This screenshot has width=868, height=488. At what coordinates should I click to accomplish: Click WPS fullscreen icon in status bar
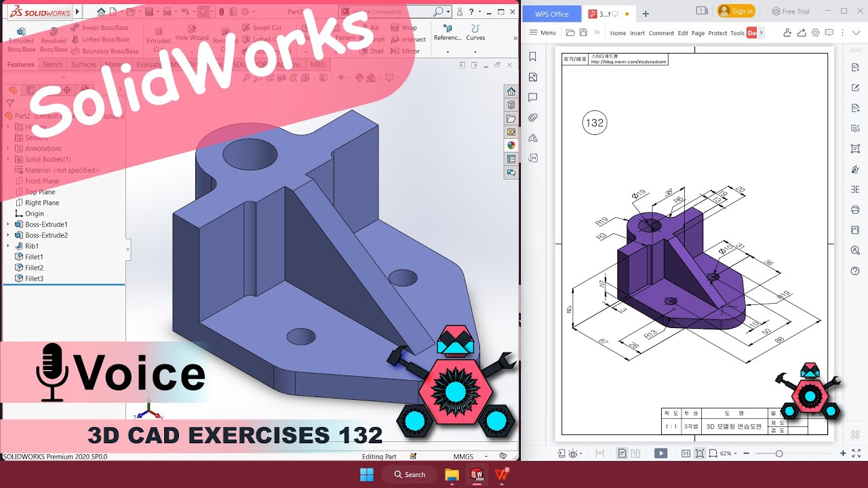(x=858, y=453)
